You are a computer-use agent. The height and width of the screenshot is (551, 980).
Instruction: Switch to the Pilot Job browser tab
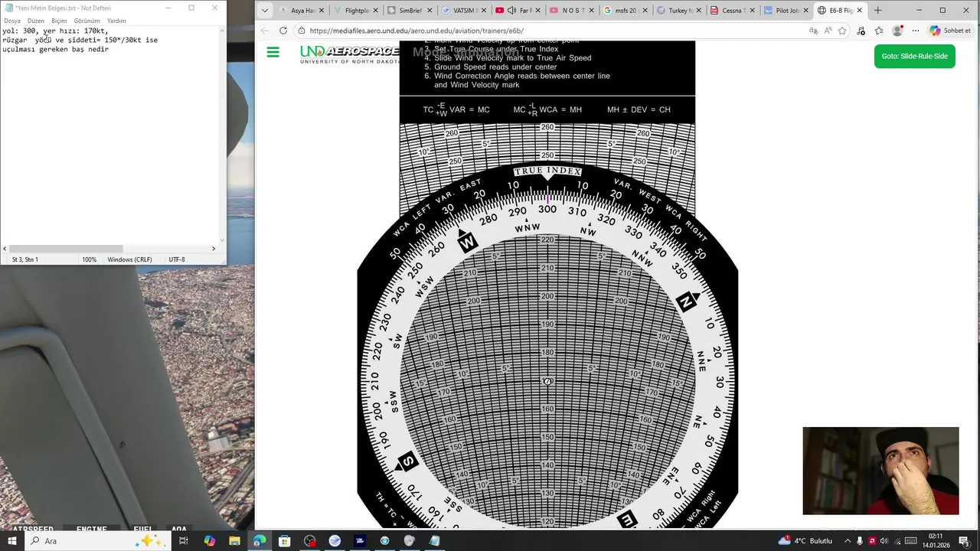coord(786,11)
